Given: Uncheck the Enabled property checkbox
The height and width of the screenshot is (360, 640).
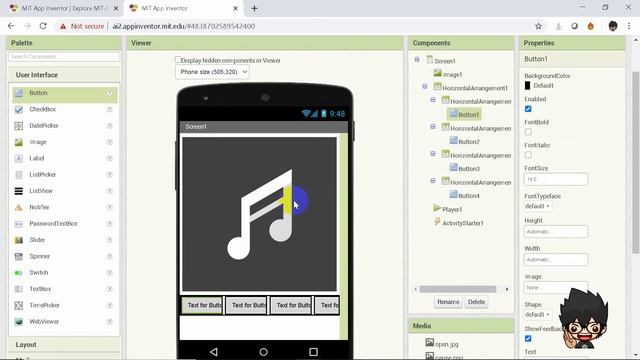Looking at the screenshot, I should [x=528, y=109].
